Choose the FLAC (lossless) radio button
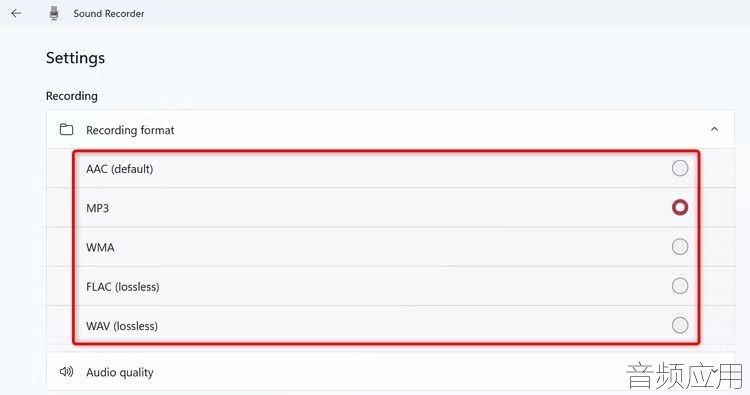750x395 pixels. 680,286
